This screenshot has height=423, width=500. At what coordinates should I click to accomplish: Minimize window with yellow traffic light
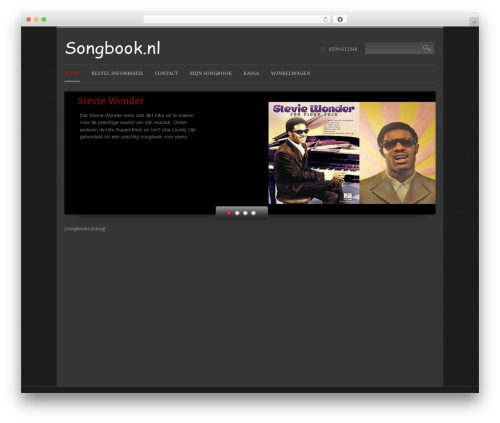(x=36, y=20)
